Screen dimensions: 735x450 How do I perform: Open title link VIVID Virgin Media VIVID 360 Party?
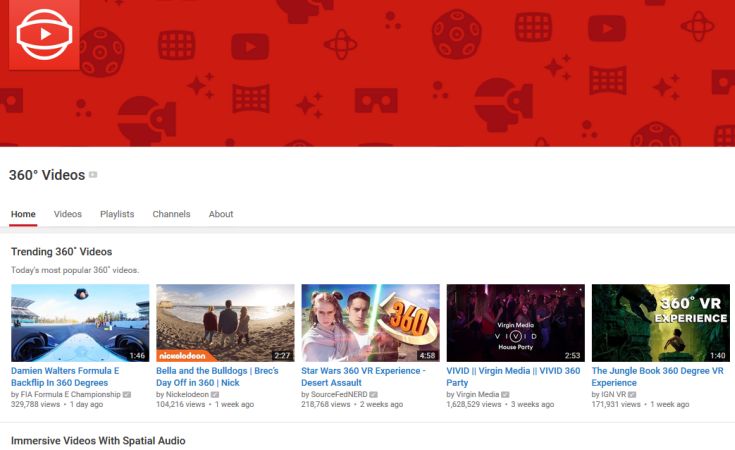tap(513, 376)
